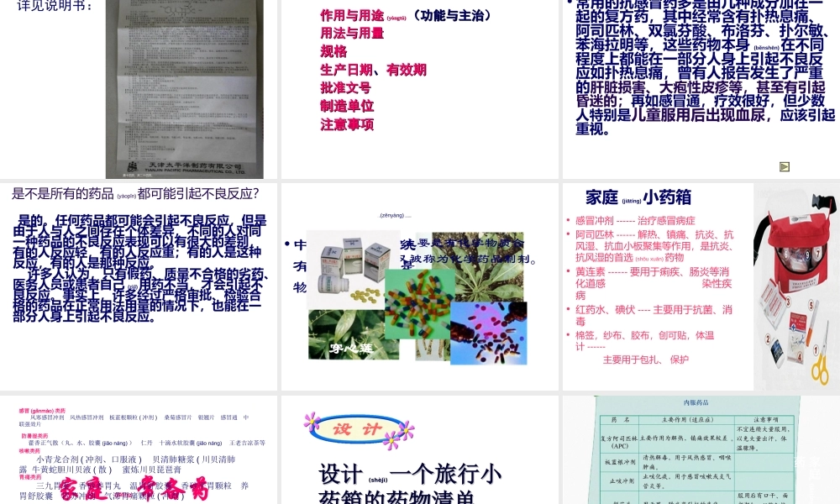Click the red 设计 label inside the oval
The width and height of the screenshot is (840, 504).
pyautogui.click(x=356, y=428)
